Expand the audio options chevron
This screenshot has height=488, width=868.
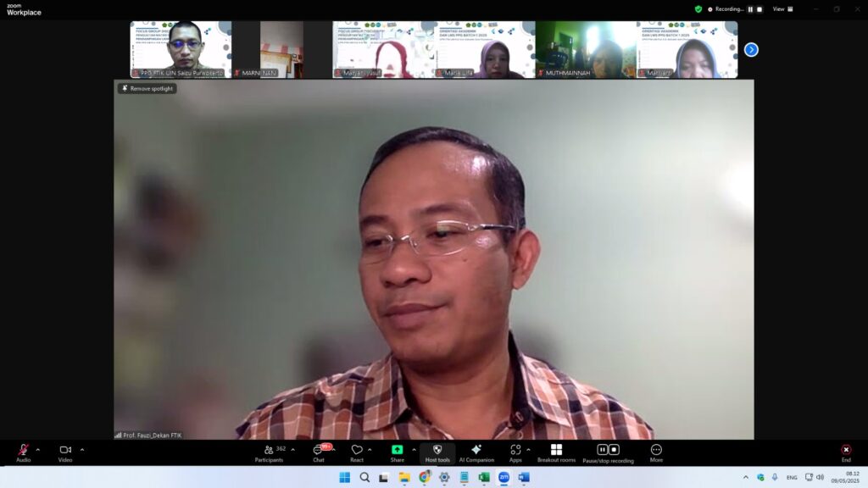pos(37,450)
